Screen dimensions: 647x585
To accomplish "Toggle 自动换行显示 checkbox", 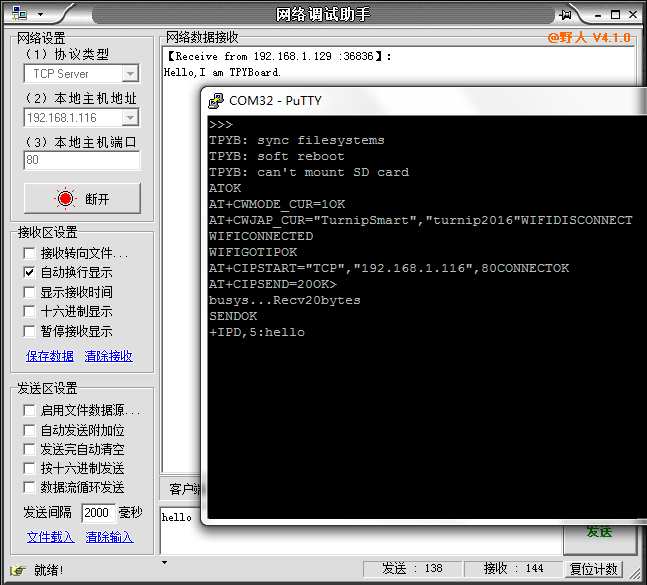I will pos(30,272).
